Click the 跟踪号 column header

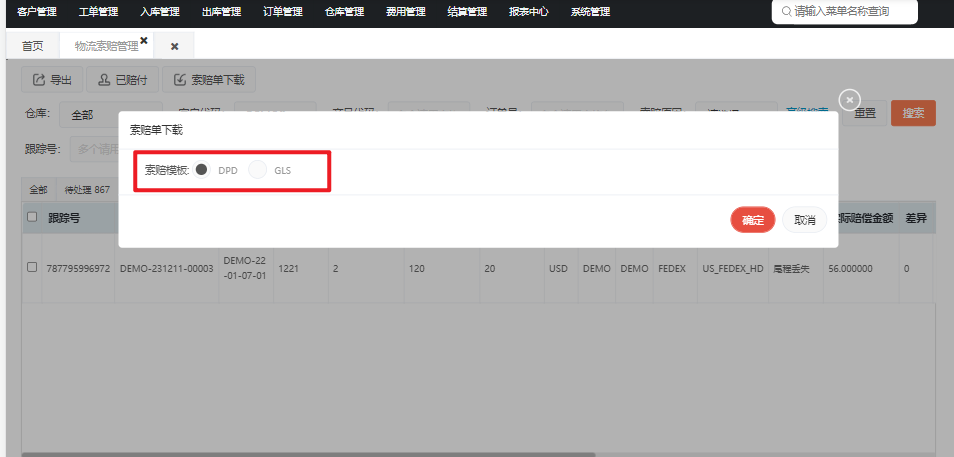tap(64, 218)
